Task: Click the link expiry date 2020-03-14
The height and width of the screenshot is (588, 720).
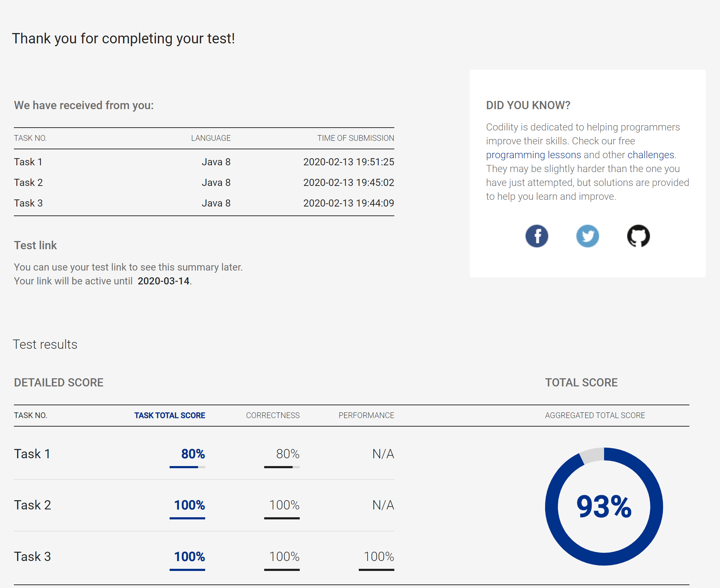Action: 164,281
